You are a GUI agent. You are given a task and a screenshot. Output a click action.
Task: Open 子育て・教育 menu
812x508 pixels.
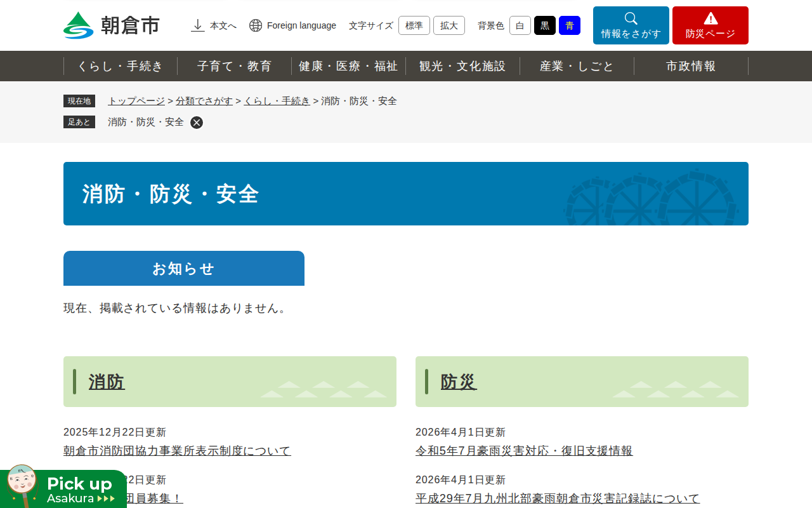[235, 66]
